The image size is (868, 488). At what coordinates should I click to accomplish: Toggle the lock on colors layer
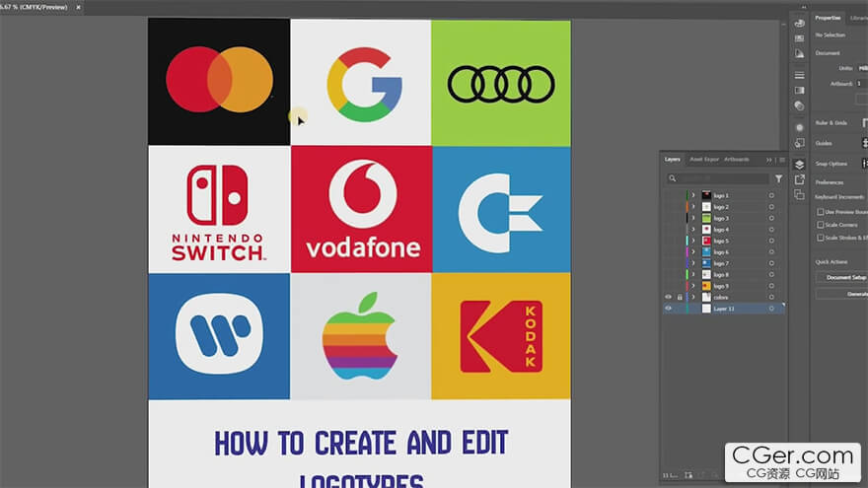click(x=680, y=297)
